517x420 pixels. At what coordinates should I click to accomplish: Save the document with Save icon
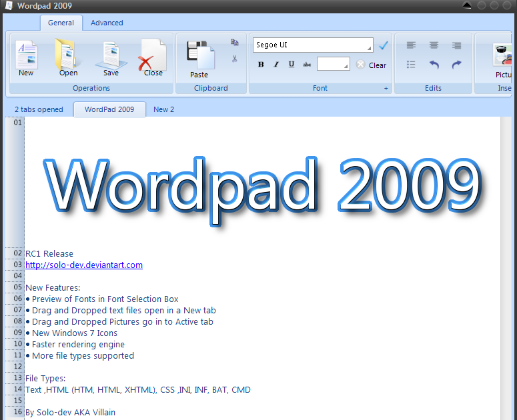[x=111, y=58]
